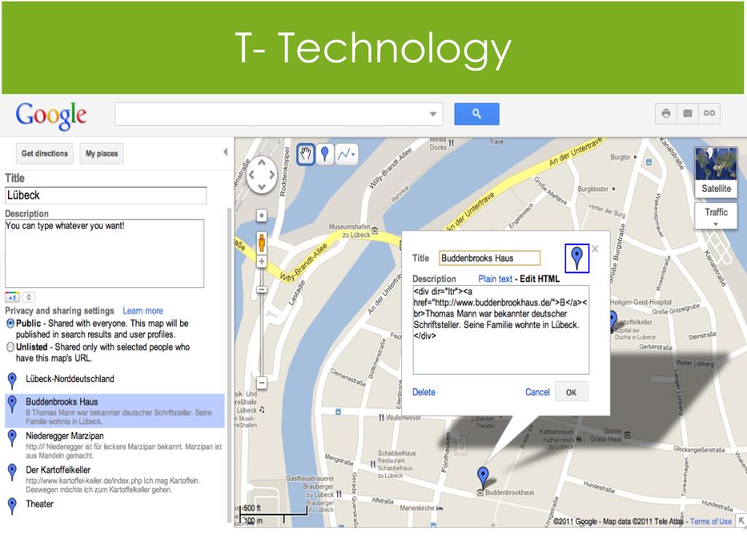Click the link chain icon
747x560 pixels.
tap(709, 113)
